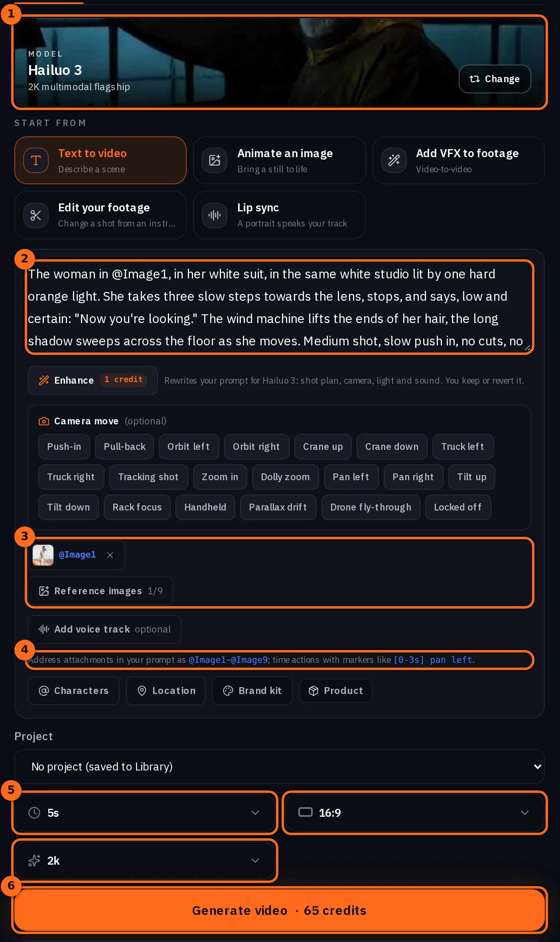This screenshot has width=560, height=942.
Task: Click the Animate an image picture icon
Action: (x=215, y=160)
